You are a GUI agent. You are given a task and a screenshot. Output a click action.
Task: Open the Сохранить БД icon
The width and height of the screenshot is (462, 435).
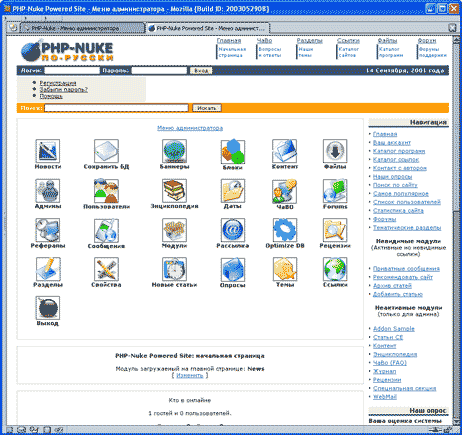[x=106, y=151]
